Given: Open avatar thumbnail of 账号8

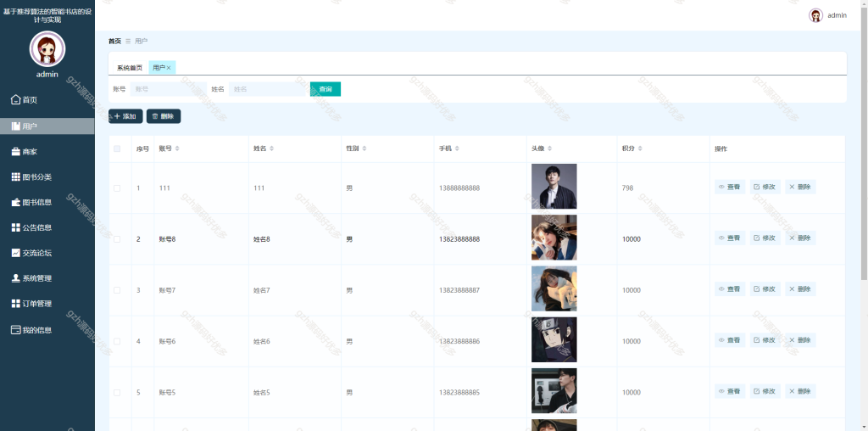Looking at the screenshot, I should click(x=554, y=238).
